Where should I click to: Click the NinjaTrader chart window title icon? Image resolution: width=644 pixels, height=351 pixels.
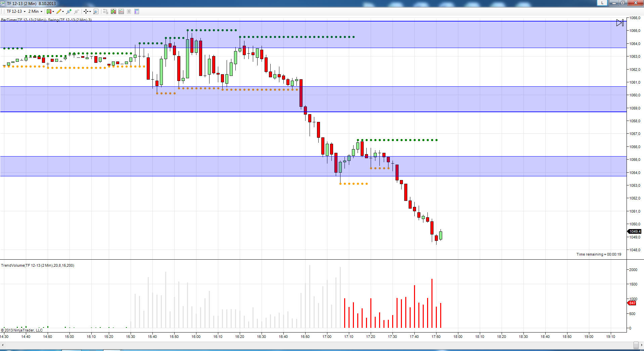[3, 3]
